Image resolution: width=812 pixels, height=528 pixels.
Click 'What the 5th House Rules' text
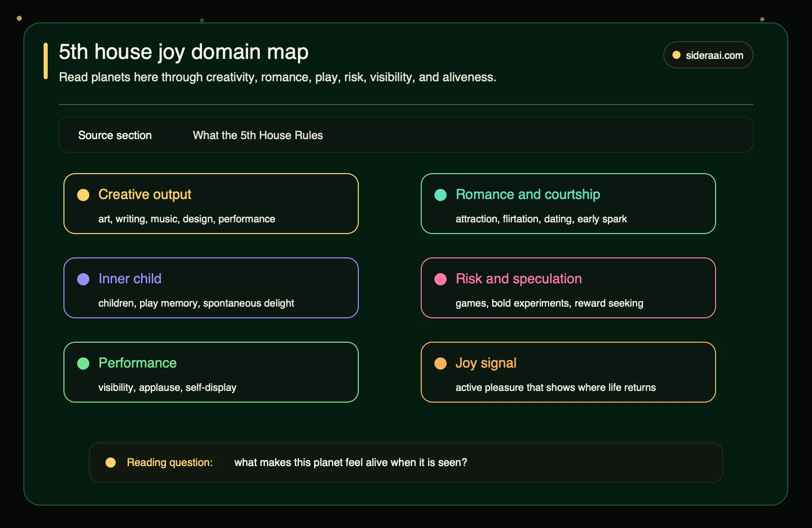pyautogui.click(x=258, y=135)
